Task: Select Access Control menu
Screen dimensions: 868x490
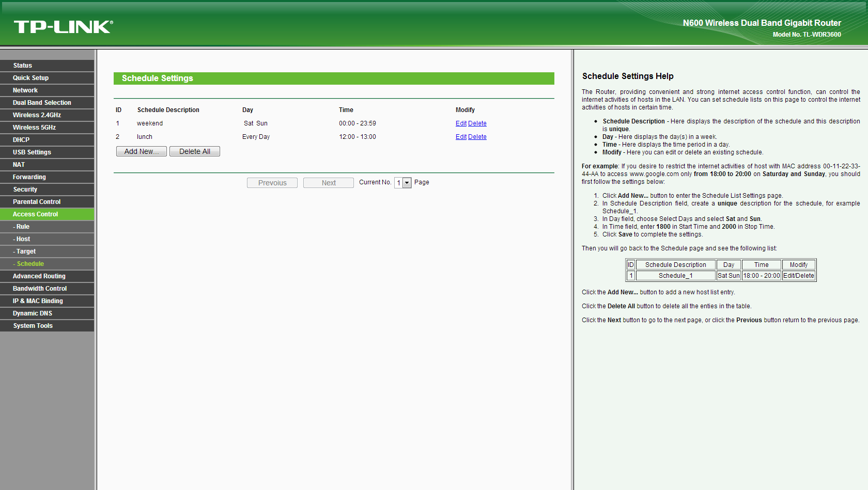Action: 47,214
